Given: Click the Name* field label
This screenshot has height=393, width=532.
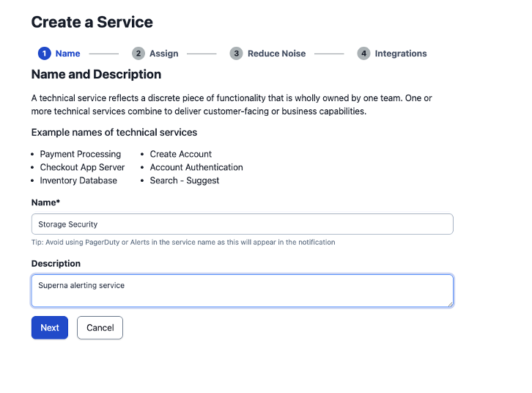Looking at the screenshot, I should pos(46,202).
